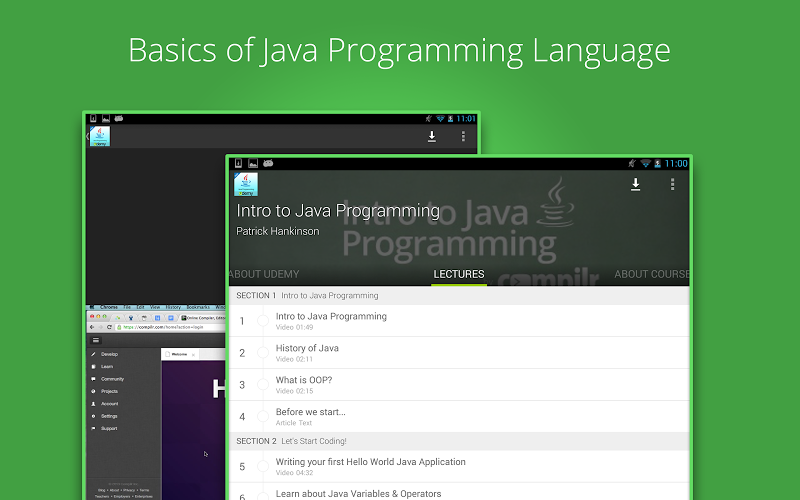The width and height of the screenshot is (800, 500).
Task: Switch to the LECTURES tab
Action: pyautogui.click(x=459, y=274)
